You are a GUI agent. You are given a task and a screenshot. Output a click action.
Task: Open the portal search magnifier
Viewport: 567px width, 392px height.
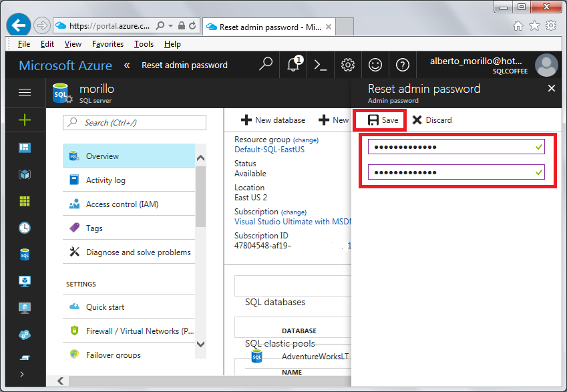tap(265, 65)
